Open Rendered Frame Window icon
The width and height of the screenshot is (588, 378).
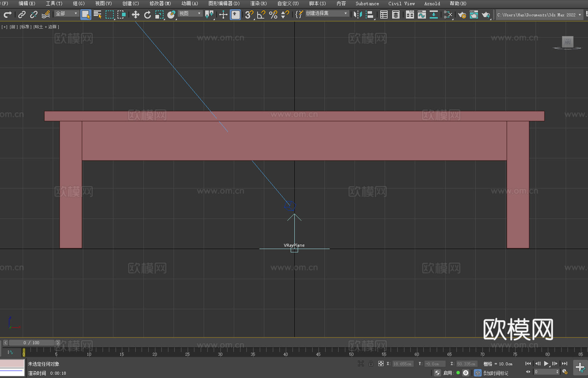pos(474,14)
